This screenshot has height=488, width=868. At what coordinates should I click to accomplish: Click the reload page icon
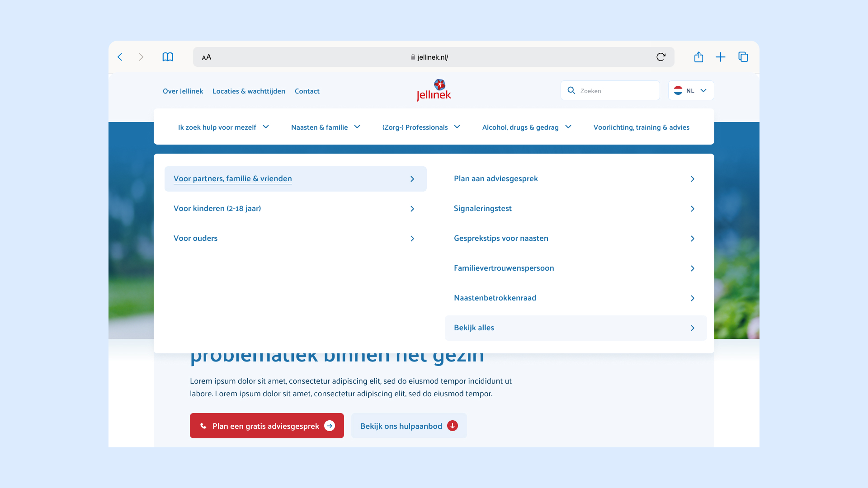pyautogui.click(x=660, y=57)
